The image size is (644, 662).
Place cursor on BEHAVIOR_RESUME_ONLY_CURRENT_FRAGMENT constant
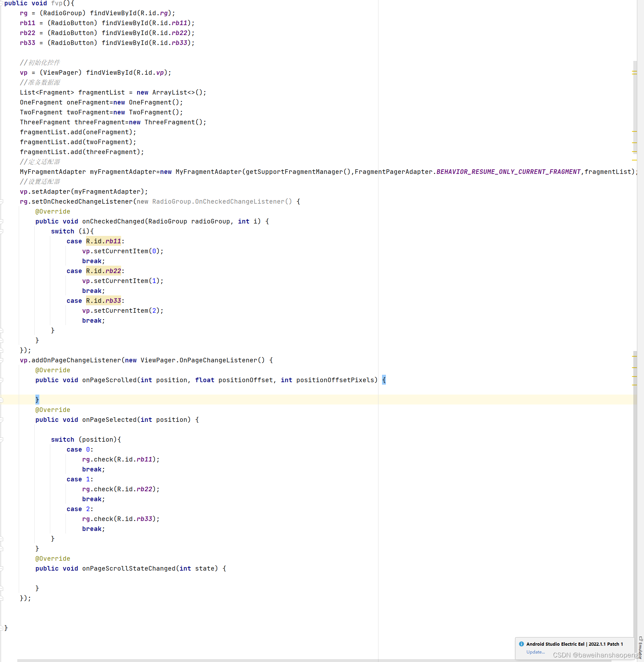510,171
